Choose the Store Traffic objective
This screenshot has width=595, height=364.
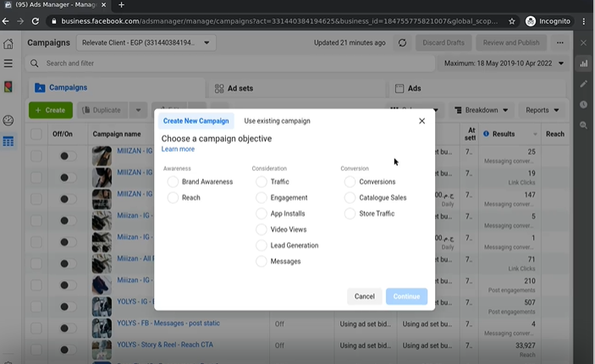click(350, 213)
